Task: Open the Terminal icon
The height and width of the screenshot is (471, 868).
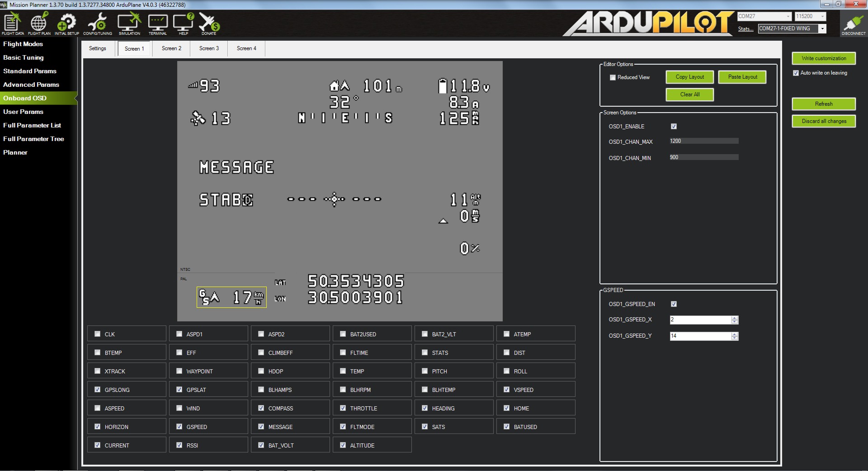Action: (158, 24)
